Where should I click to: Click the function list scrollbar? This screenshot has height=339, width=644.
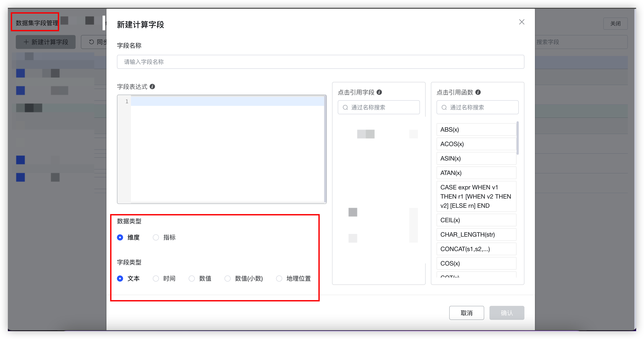(x=518, y=138)
